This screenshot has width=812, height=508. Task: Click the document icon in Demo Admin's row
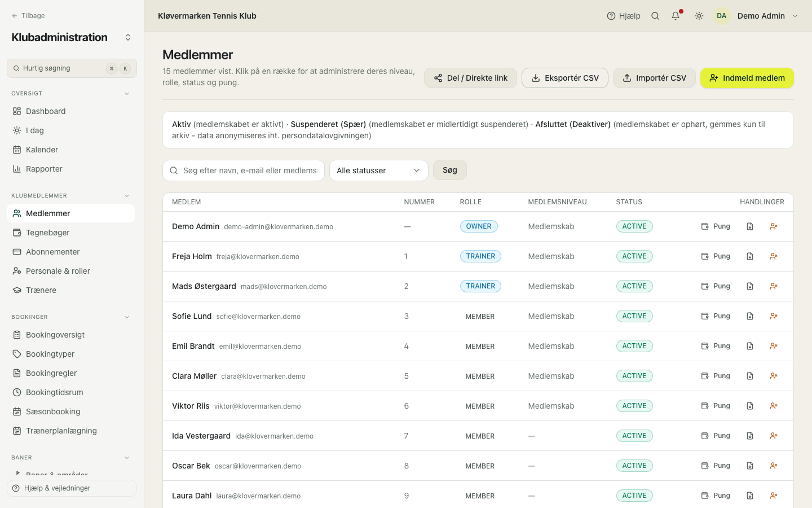(750, 226)
